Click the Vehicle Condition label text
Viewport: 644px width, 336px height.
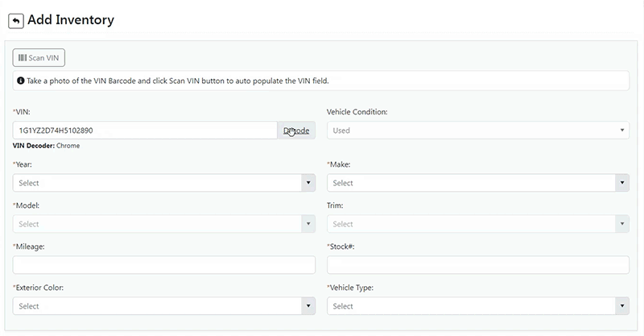tap(357, 112)
